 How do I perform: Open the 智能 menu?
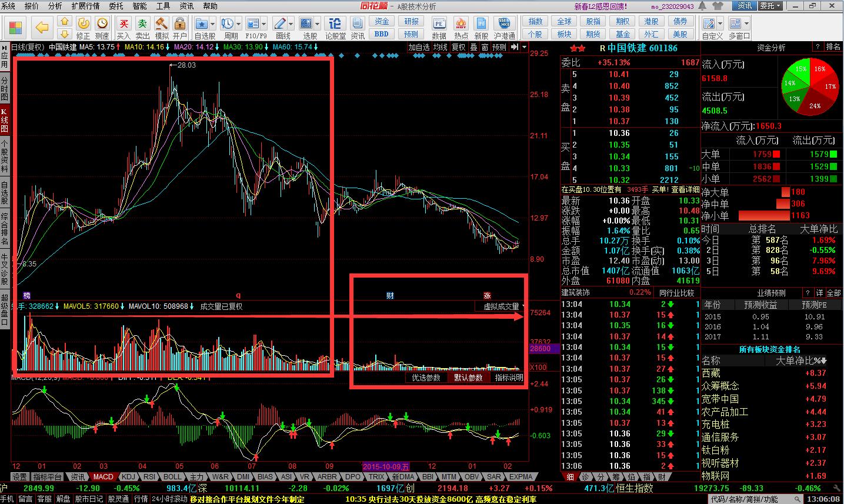tap(139, 6)
